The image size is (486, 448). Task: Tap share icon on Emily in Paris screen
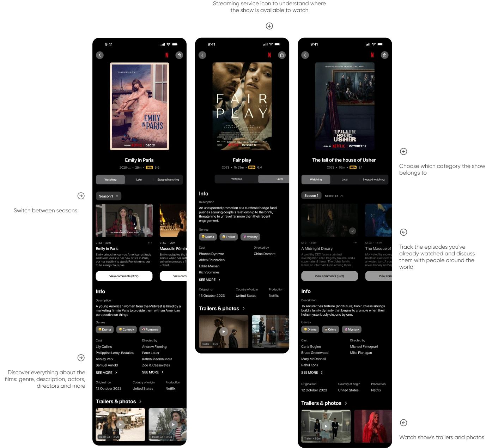(179, 55)
